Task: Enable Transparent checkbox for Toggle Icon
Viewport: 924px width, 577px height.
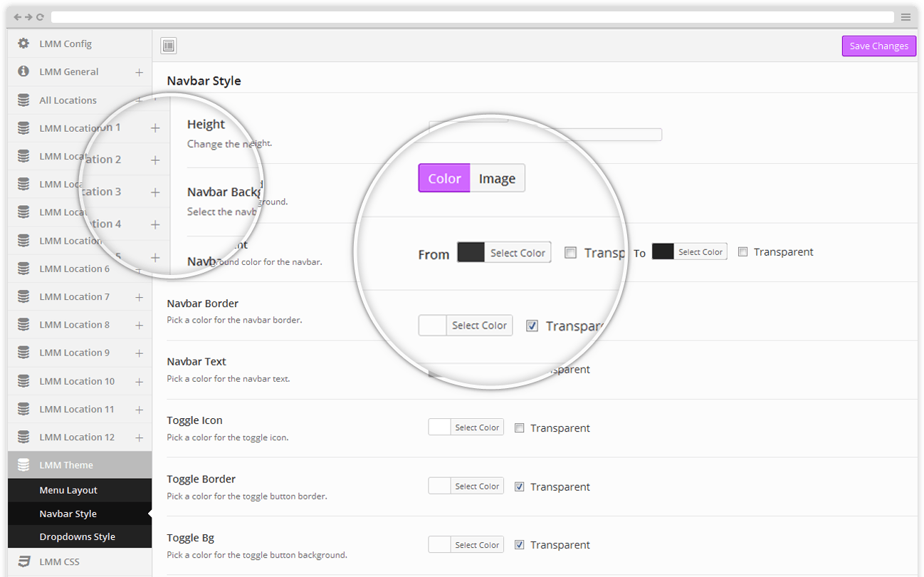Action: point(520,428)
